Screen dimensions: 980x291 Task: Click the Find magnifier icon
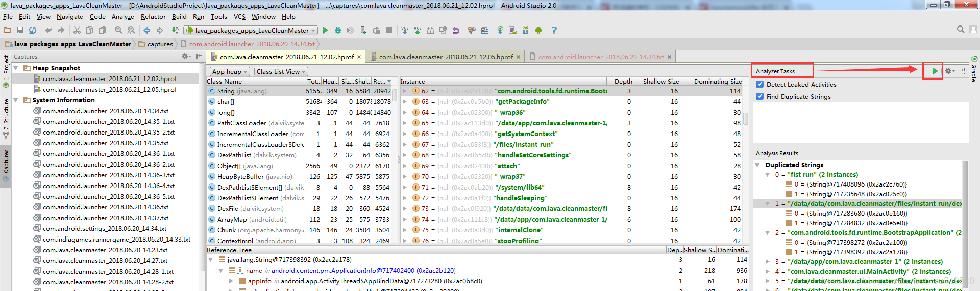[x=118, y=30]
